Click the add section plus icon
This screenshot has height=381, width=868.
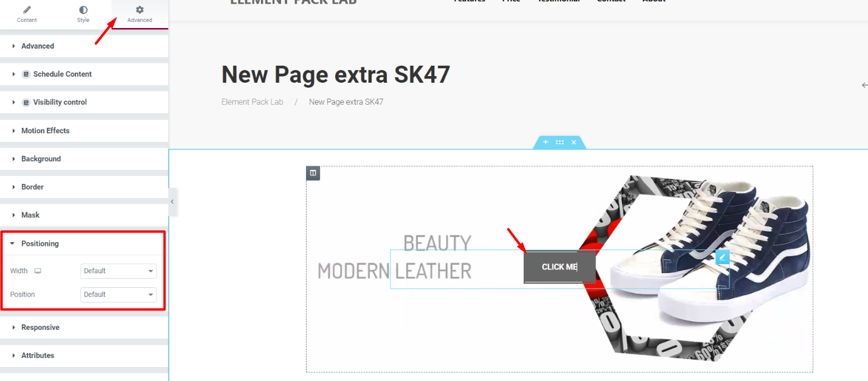[546, 142]
